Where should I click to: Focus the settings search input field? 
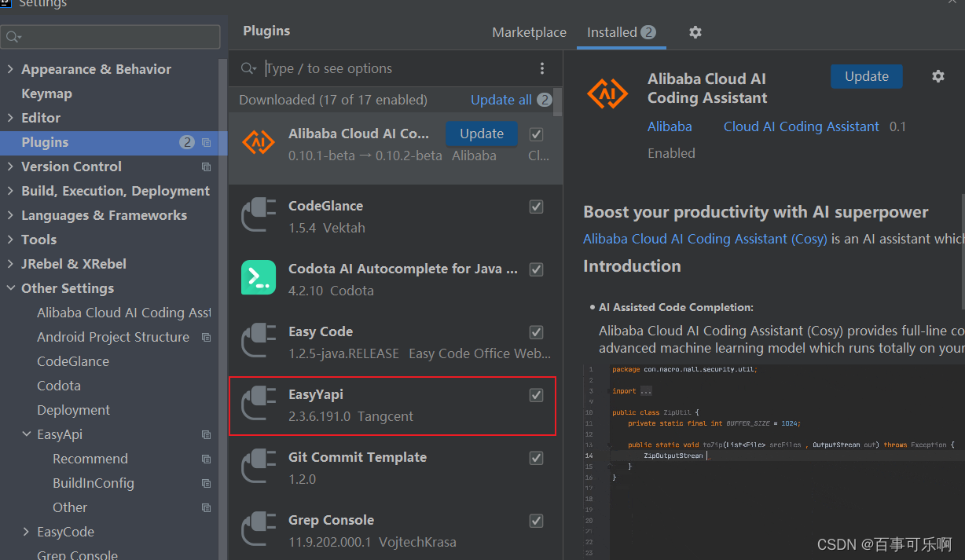(x=111, y=37)
